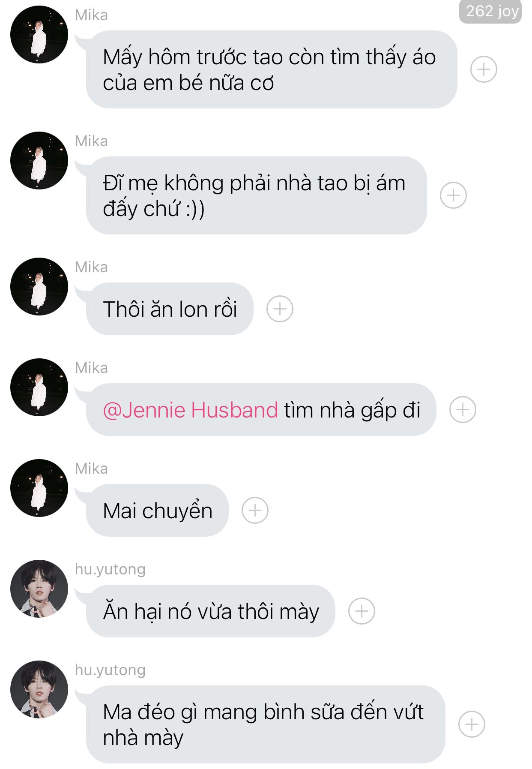The width and height of the screenshot is (532, 769).
Task: Tap plus icon beside 'Mấy hôm trước' message
Action: pyautogui.click(x=484, y=69)
